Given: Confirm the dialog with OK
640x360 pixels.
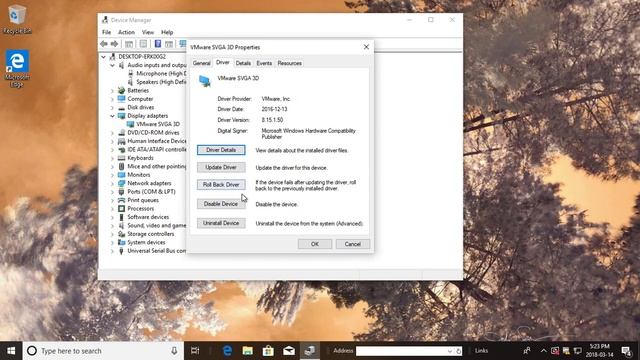Looking at the screenshot, I should (x=315, y=244).
